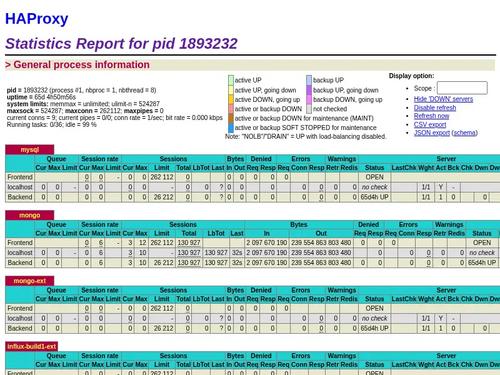
Task: Click the backup DOWN, going up swatch
Action: (309, 99)
